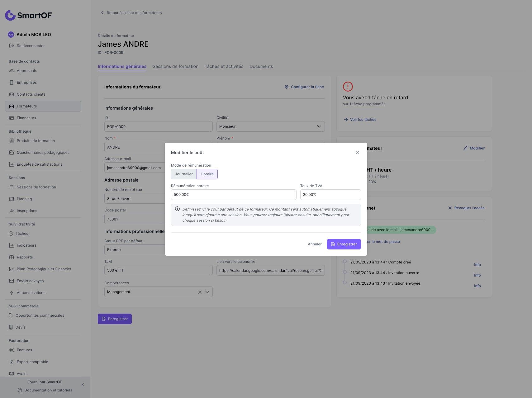
Task: Click the Configurer la fiche gear icon
Action: [287, 87]
